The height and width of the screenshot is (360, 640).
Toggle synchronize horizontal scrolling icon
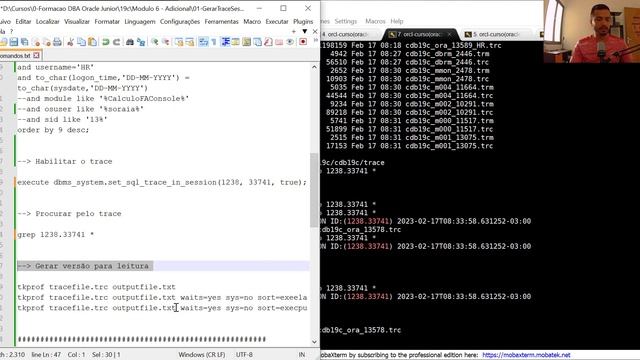(x=189, y=42)
